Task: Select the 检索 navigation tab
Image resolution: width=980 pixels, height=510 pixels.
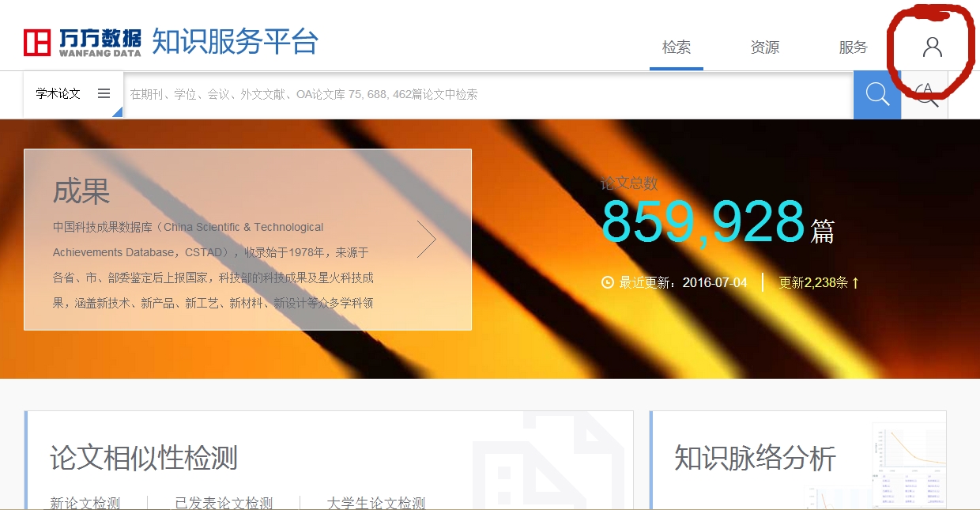Action: [677, 47]
